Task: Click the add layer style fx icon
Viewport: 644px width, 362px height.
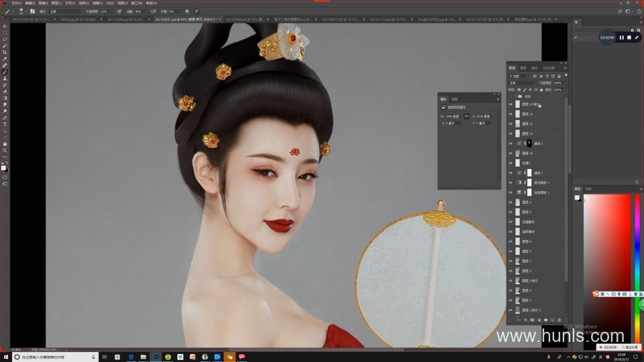Action: 525,320
